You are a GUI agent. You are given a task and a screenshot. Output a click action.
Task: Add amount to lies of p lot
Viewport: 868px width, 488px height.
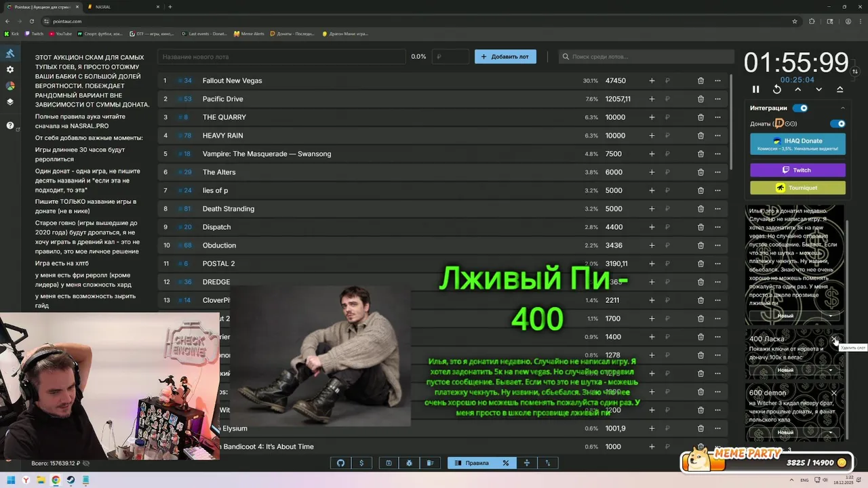652,190
